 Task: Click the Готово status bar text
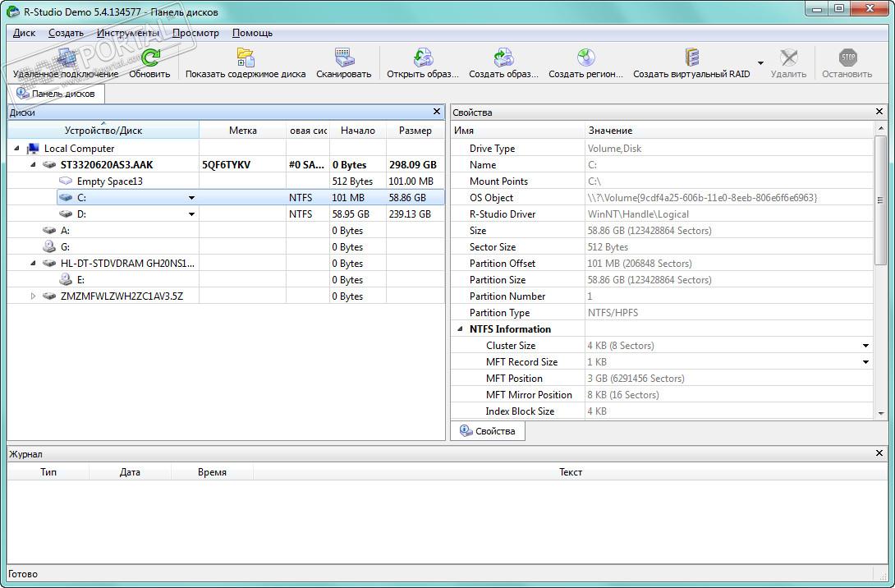click(x=23, y=574)
